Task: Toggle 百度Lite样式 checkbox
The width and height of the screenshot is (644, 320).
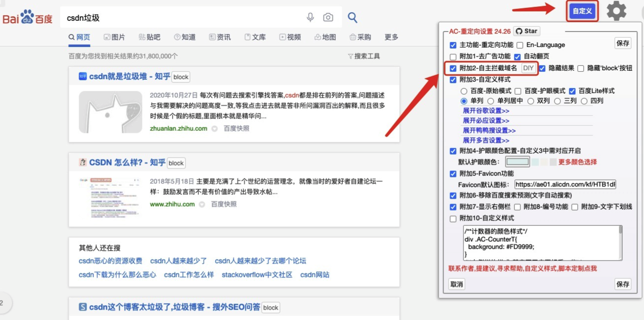Action: pyautogui.click(x=572, y=91)
